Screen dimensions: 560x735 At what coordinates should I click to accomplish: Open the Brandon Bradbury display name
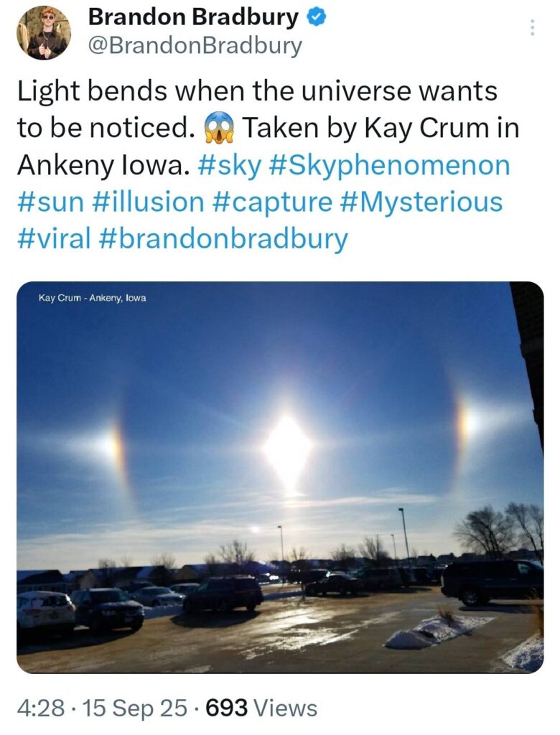[x=193, y=17]
